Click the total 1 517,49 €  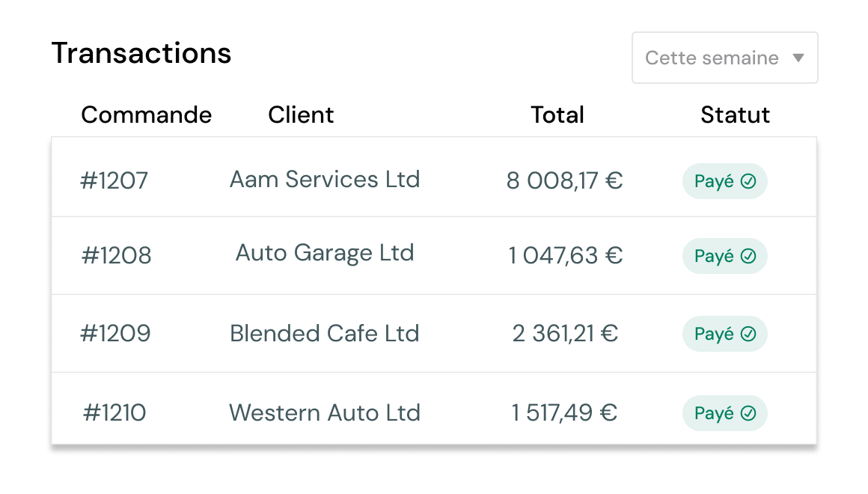click(x=564, y=412)
